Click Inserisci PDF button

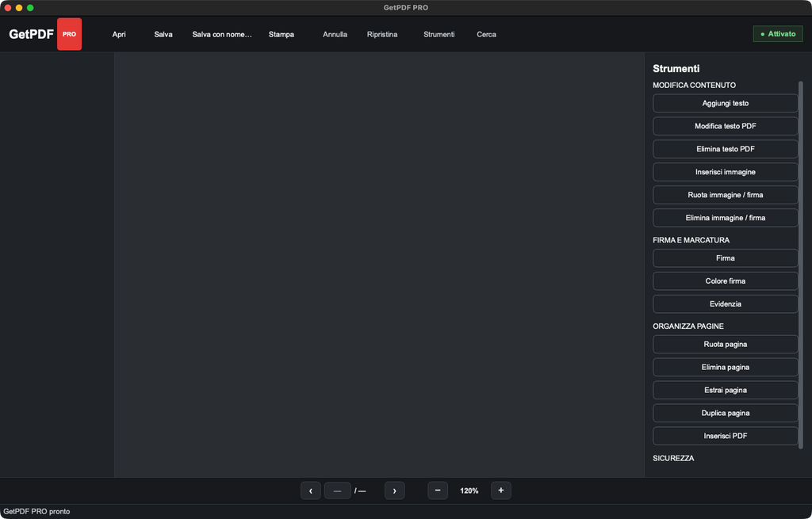coord(725,436)
